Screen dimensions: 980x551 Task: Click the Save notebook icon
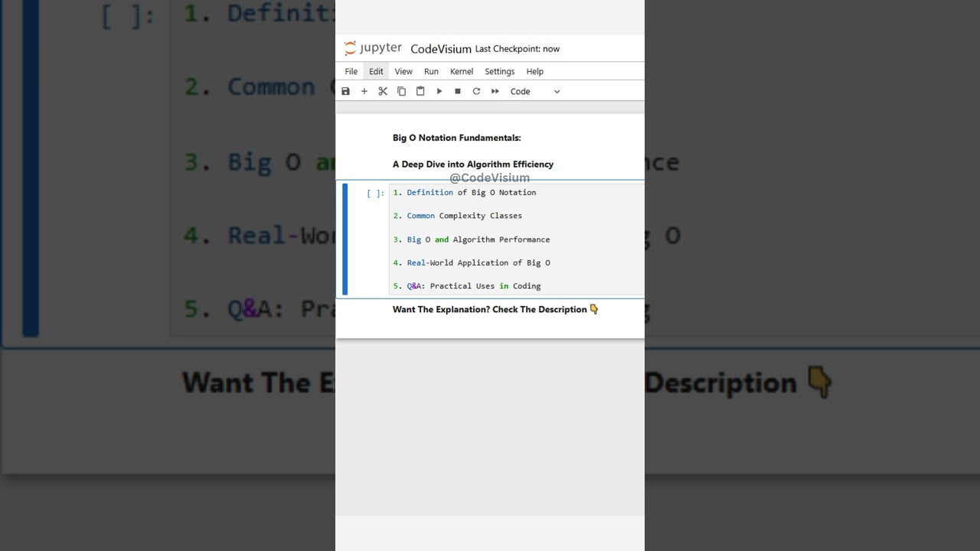(345, 91)
